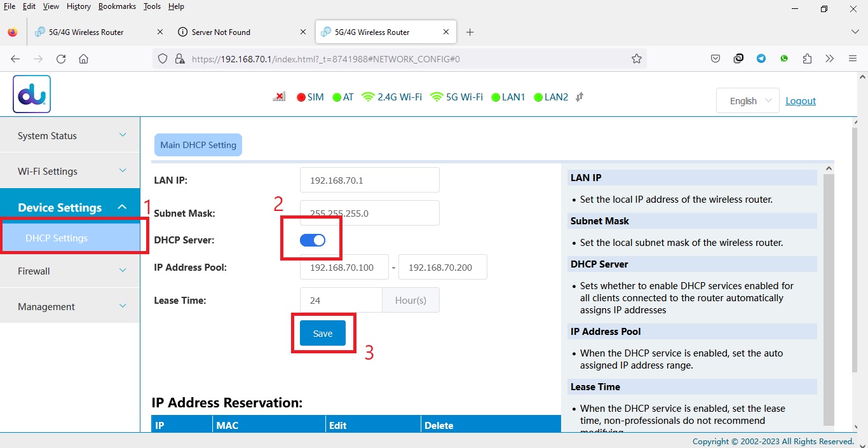Click the browser reload icon
The image size is (868, 448).
coord(61,59)
